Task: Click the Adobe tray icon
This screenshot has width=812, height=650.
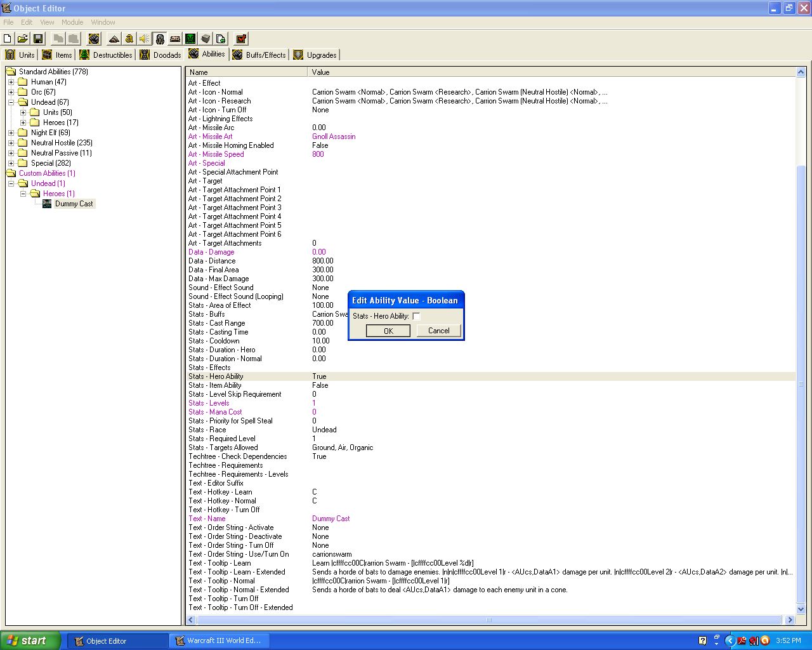Action: [741, 640]
